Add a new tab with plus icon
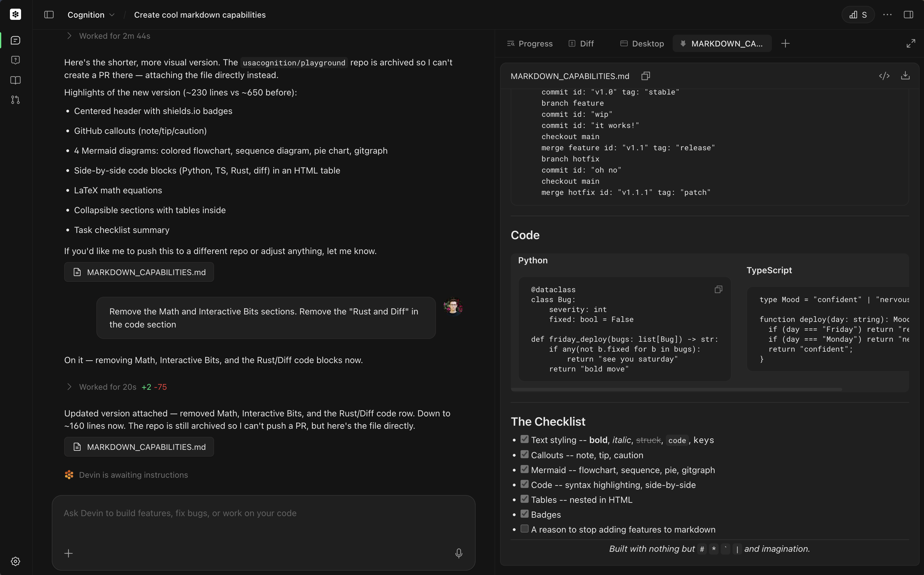Viewport: 924px width, 575px height. (785, 44)
